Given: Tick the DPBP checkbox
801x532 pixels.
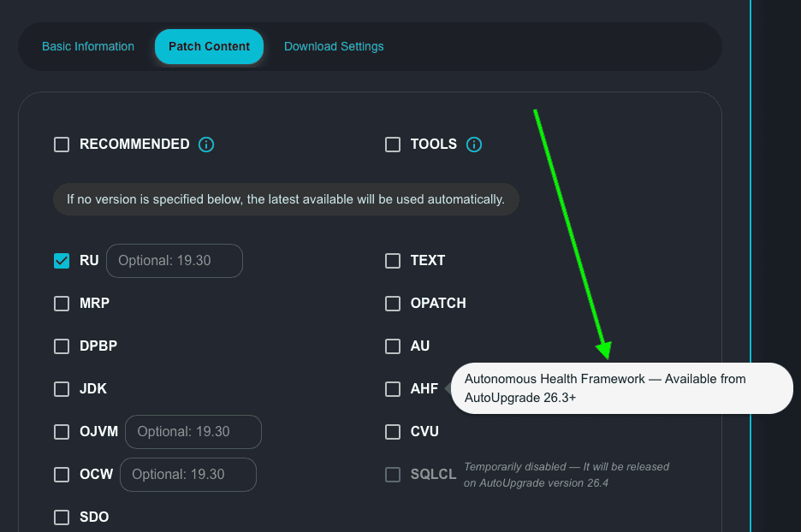Looking at the screenshot, I should (x=62, y=346).
